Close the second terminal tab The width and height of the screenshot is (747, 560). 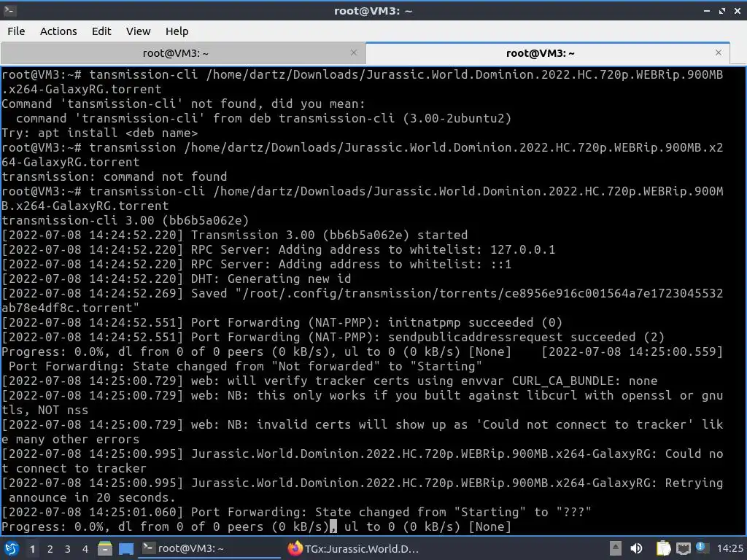click(x=719, y=52)
